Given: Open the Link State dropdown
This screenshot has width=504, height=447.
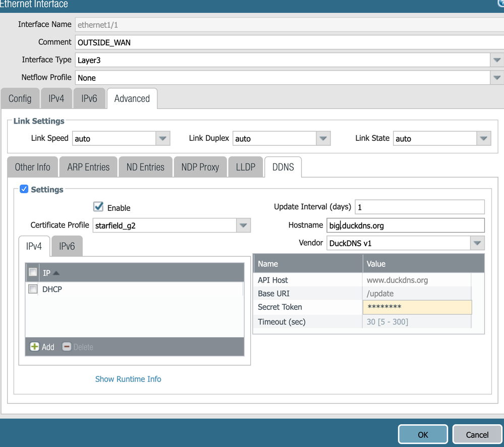Looking at the screenshot, I should point(483,138).
